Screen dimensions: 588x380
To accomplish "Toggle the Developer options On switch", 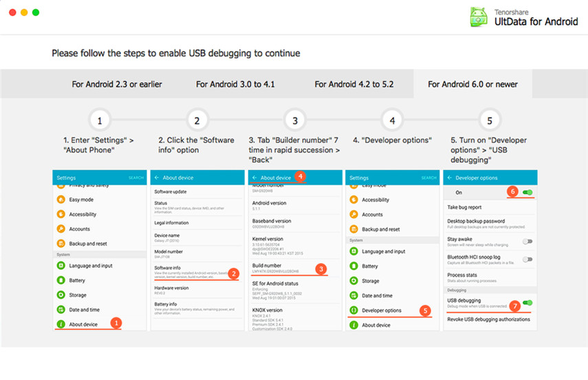I will click(527, 192).
